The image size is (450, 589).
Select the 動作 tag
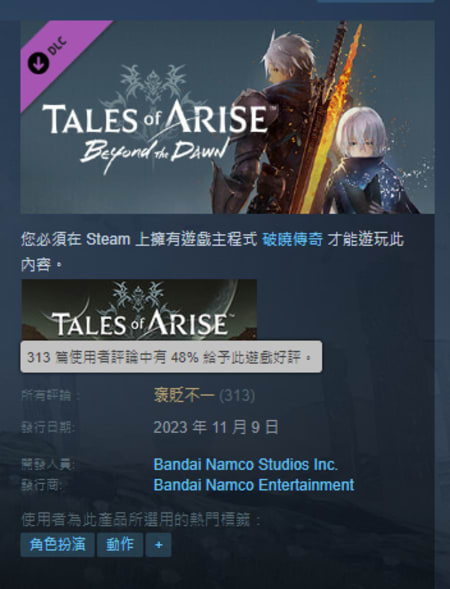(120, 544)
